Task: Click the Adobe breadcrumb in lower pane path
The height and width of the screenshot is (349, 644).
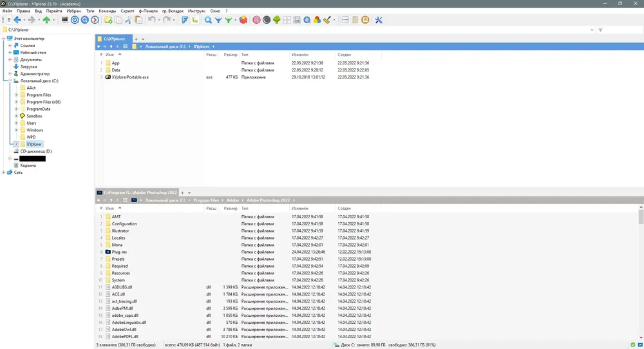Action: tap(232, 200)
